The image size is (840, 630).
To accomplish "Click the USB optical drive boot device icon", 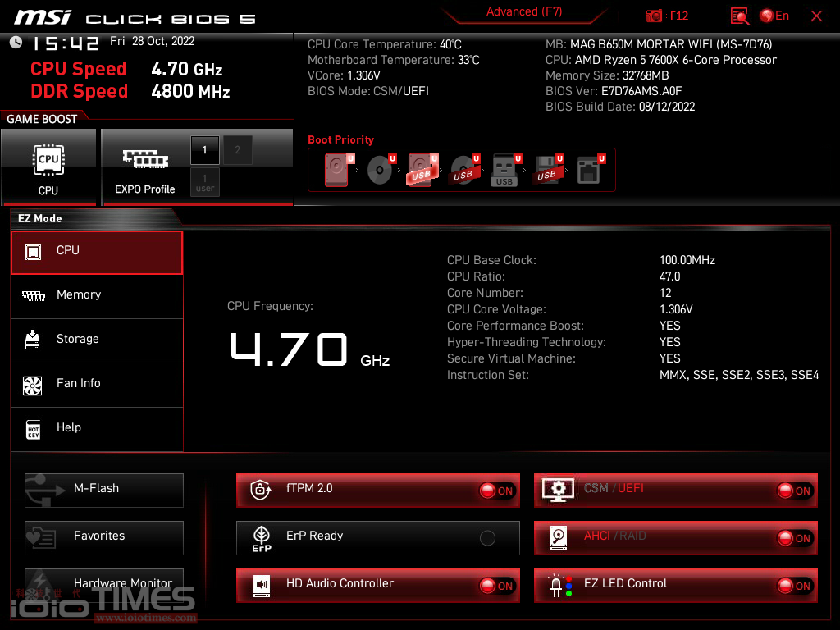I will [464, 170].
